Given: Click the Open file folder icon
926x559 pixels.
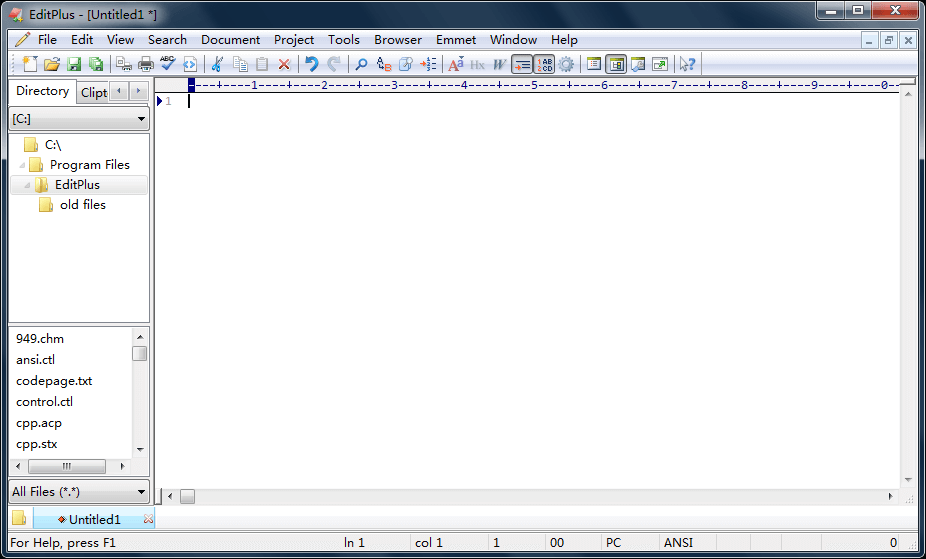Looking at the screenshot, I should pos(52,64).
